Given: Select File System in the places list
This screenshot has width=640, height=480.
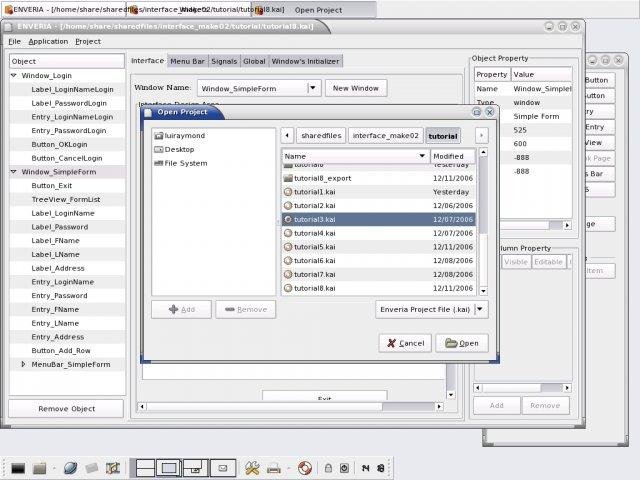Looking at the screenshot, I should pos(185,163).
